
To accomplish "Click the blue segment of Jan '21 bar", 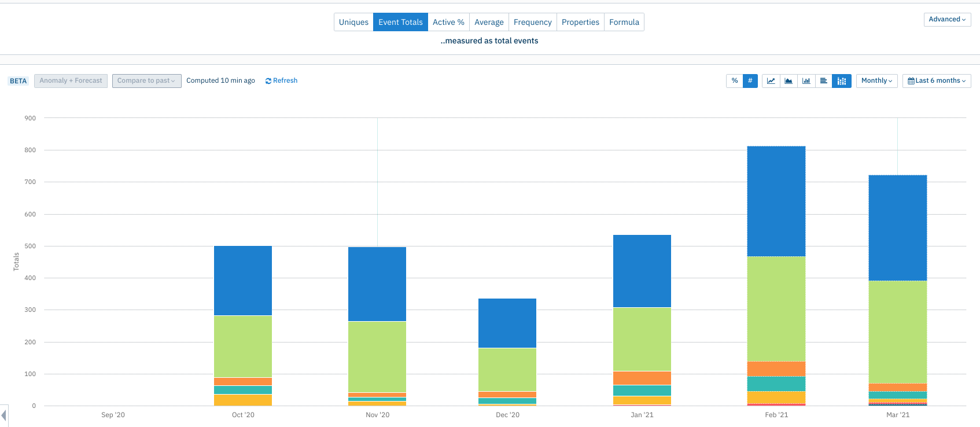I will pos(642,271).
